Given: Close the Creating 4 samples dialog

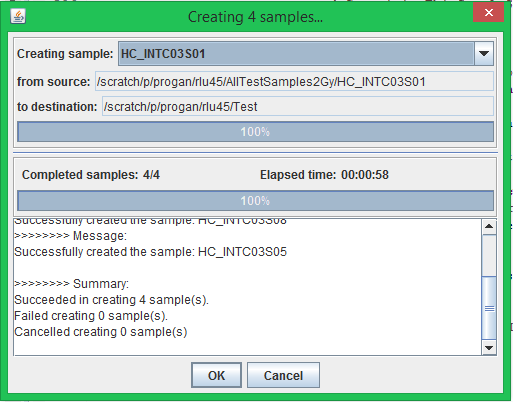Looking at the screenshot, I should pos(488,13).
